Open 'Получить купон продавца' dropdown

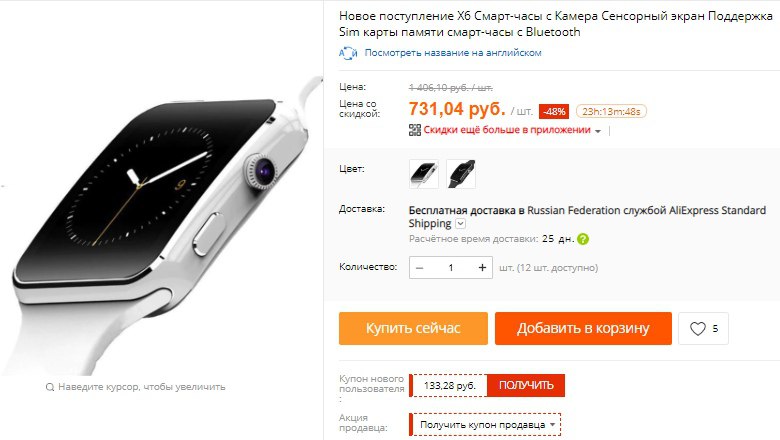pyautogui.click(x=485, y=425)
